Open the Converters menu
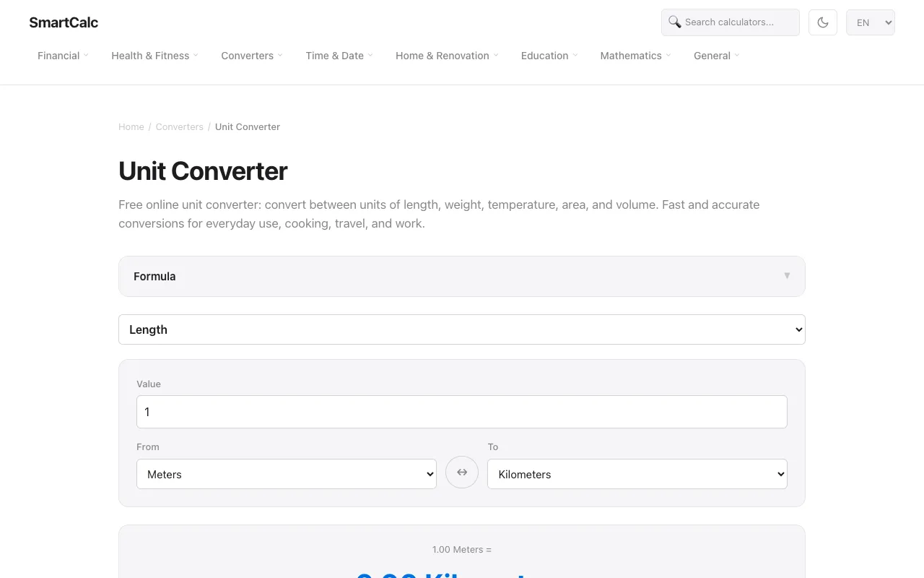Image resolution: width=924 pixels, height=578 pixels. click(x=252, y=56)
